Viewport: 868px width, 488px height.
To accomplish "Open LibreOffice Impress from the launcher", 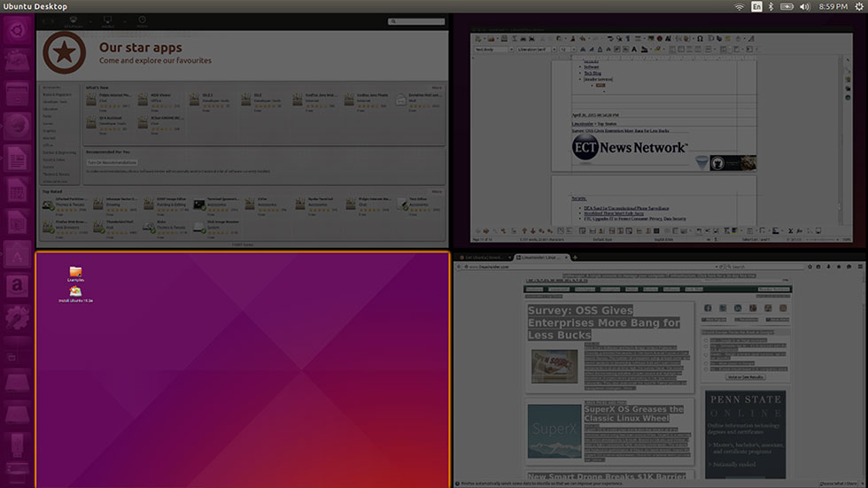I will click(17, 222).
